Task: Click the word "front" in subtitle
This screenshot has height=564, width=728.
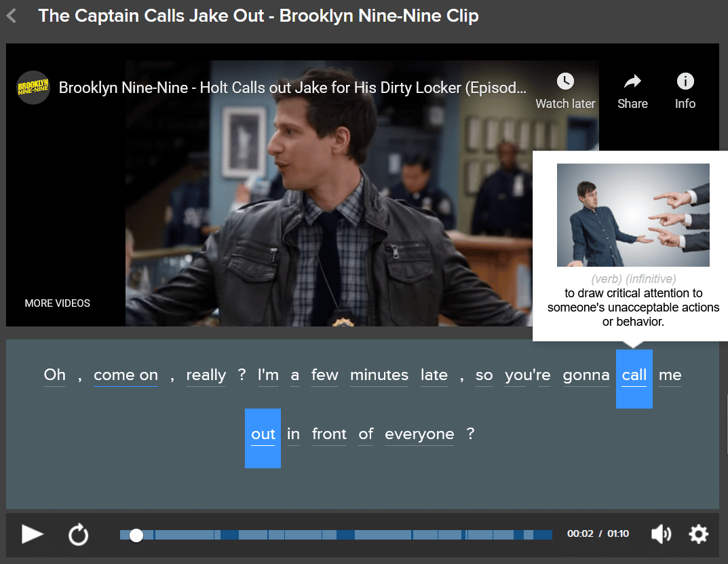Action: pyautogui.click(x=329, y=434)
